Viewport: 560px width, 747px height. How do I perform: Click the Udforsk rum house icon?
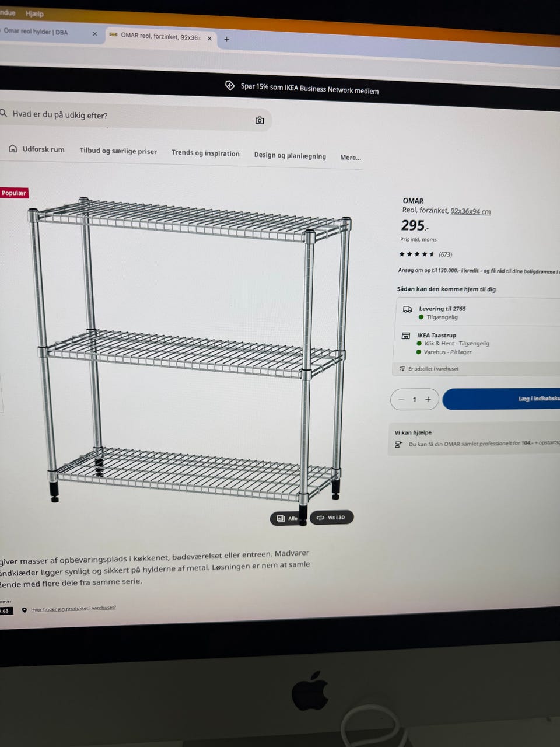tap(13, 149)
